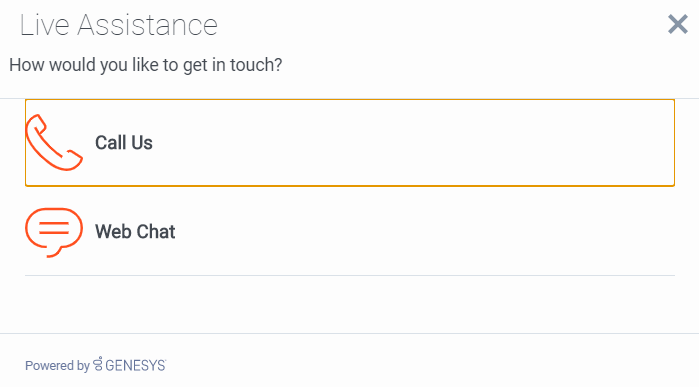Select the Call Us option label
This screenshot has height=387, width=699.
coord(124,143)
